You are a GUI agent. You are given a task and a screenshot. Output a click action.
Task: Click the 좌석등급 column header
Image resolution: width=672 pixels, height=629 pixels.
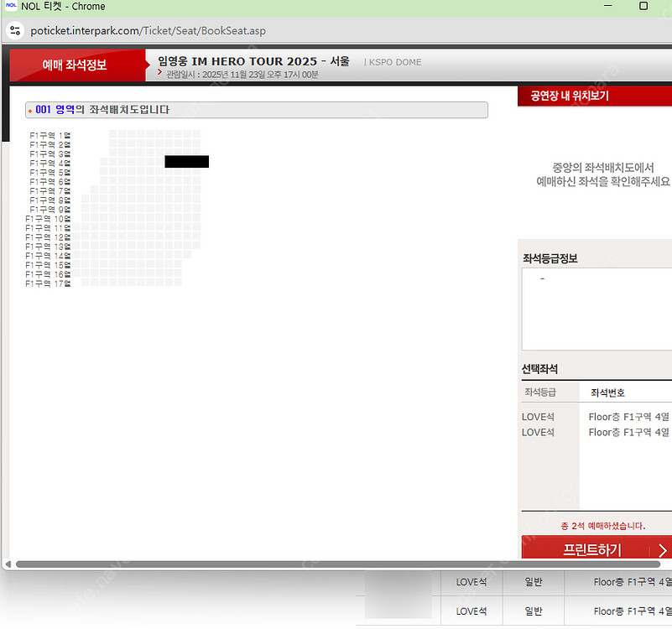540,392
